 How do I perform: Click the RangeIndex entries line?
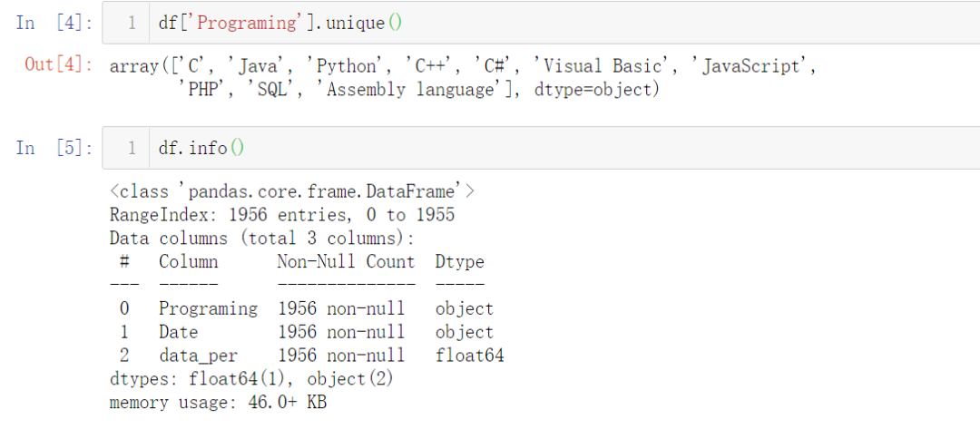pyautogui.click(x=281, y=215)
